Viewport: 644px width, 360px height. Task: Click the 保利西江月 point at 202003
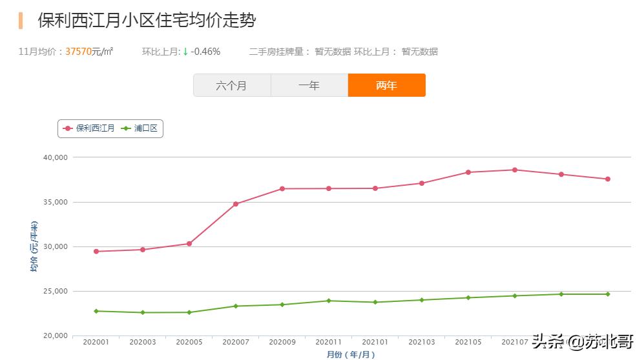coord(143,250)
